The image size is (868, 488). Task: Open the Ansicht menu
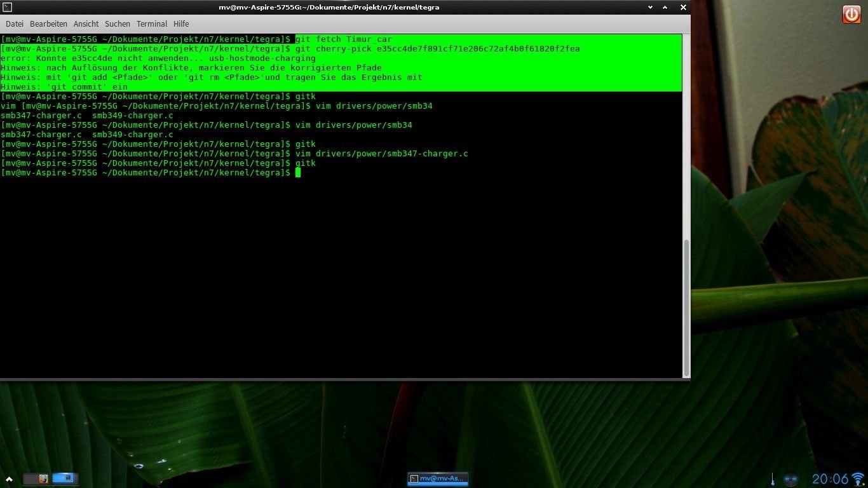[86, 24]
